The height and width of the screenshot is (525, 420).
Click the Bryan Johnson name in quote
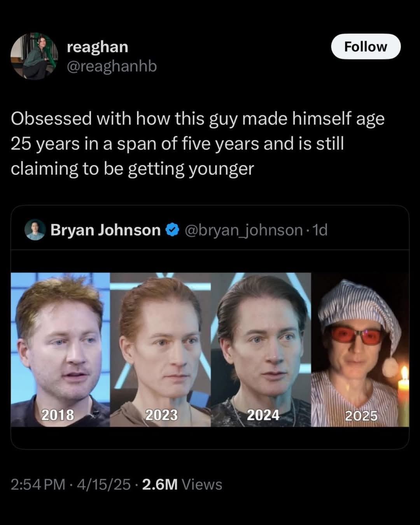point(105,230)
